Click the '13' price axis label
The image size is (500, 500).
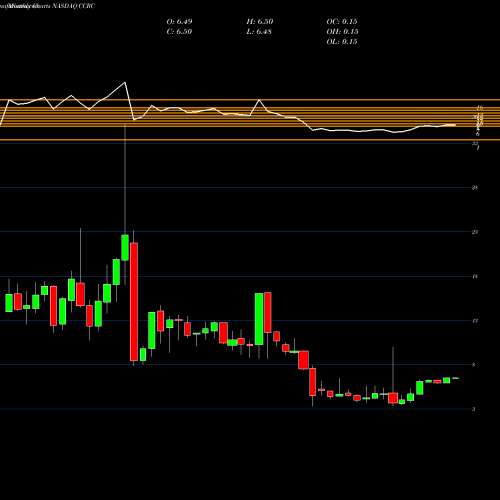point(475,321)
